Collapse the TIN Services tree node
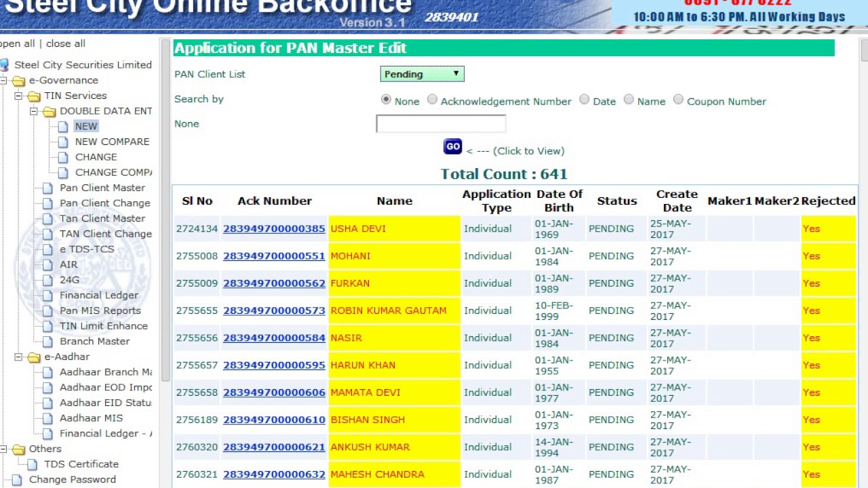This screenshot has height=488, width=868. 18,96
